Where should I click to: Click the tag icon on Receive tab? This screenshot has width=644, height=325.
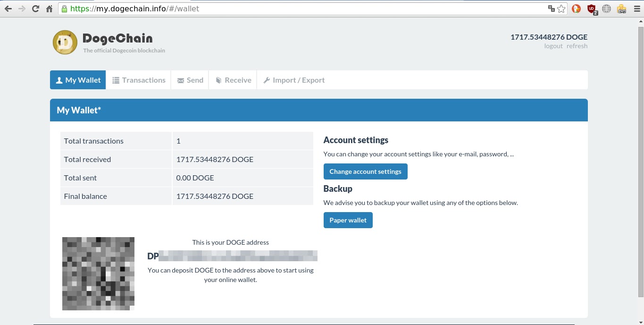tap(219, 80)
